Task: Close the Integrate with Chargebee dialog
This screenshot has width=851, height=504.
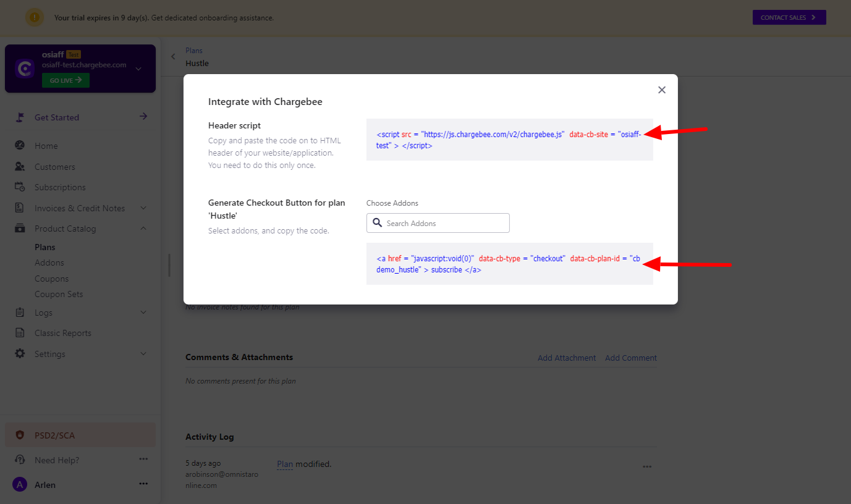Action: pyautogui.click(x=662, y=90)
